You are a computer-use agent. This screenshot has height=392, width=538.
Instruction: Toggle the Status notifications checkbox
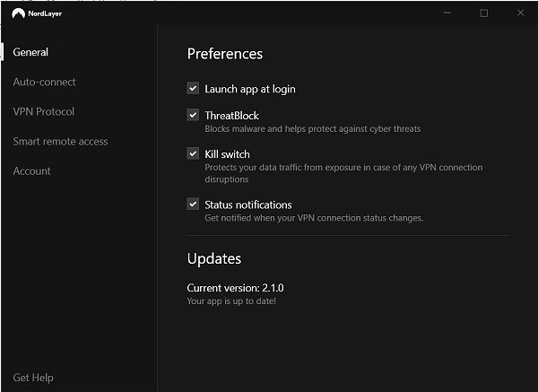(x=193, y=204)
